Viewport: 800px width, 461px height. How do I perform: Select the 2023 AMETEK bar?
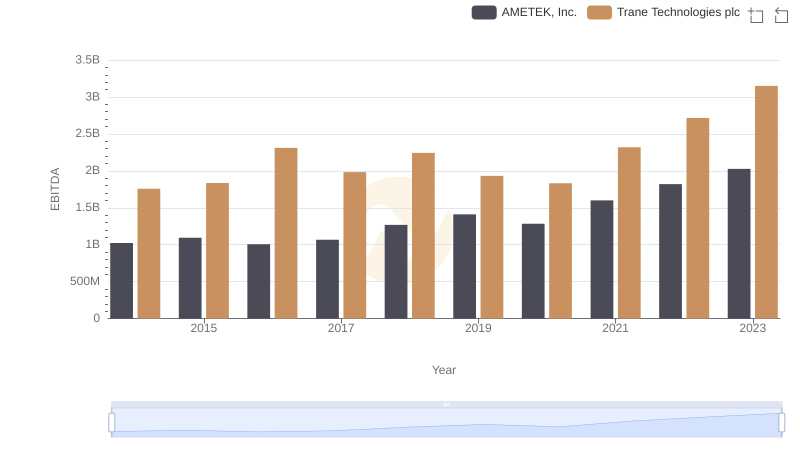[x=739, y=244]
